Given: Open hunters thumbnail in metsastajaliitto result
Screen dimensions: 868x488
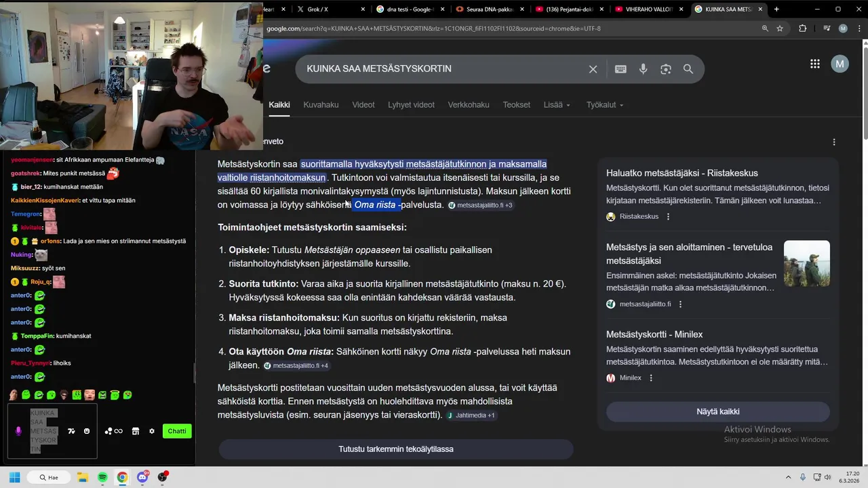Looking at the screenshot, I should [807, 264].
